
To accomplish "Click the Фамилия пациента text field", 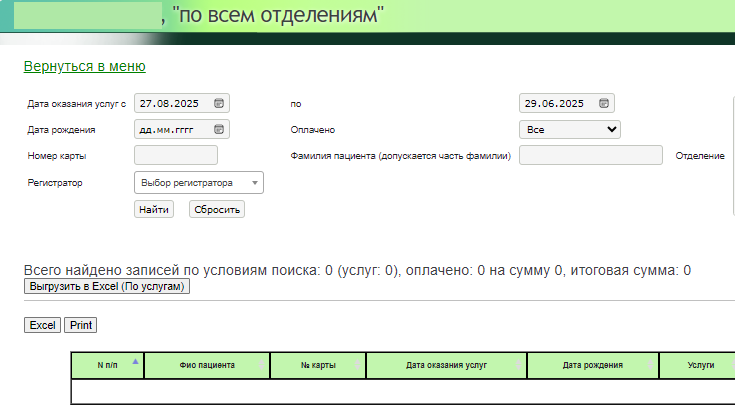I will 590,155.
